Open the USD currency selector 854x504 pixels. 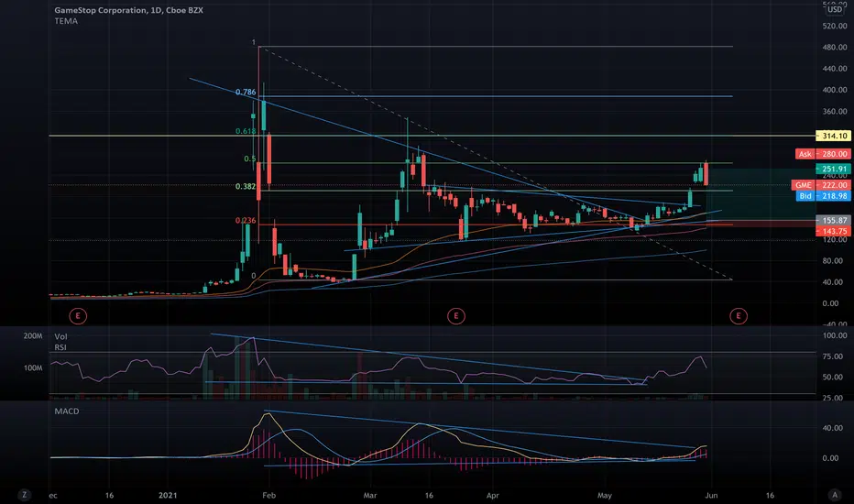click(835, 9)
